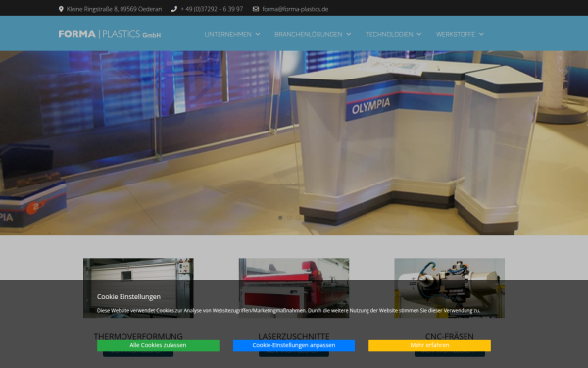This screenshot has height=368, width=588.
Task: Click the cookie notice text starting Diese Website verwendet
Action: pos(288,310)
